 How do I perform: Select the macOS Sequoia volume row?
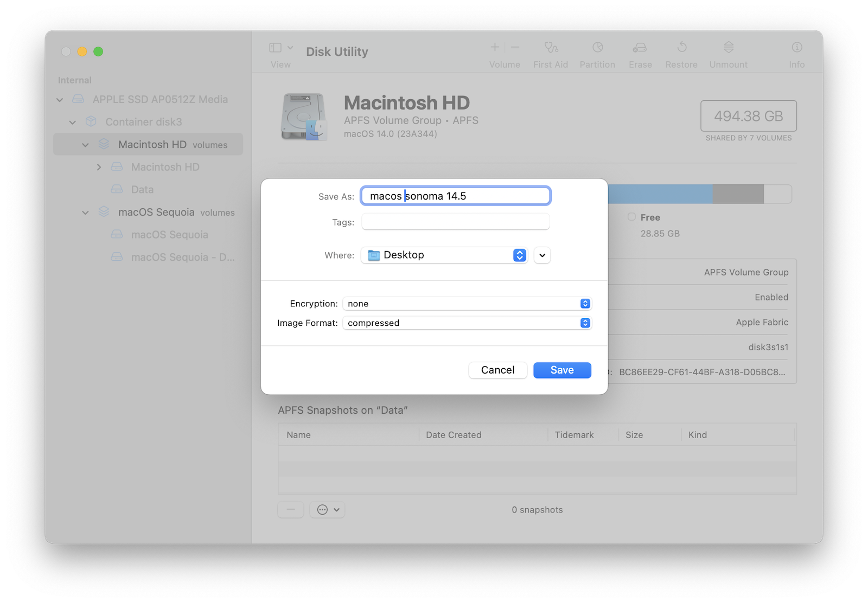point(148,235)
